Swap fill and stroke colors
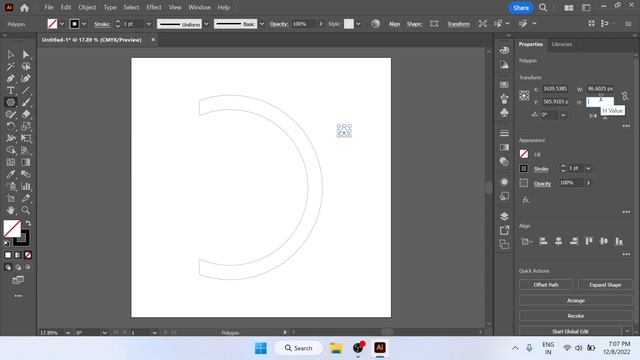Viewport: 640px width, 360px height. coord(28,223)
